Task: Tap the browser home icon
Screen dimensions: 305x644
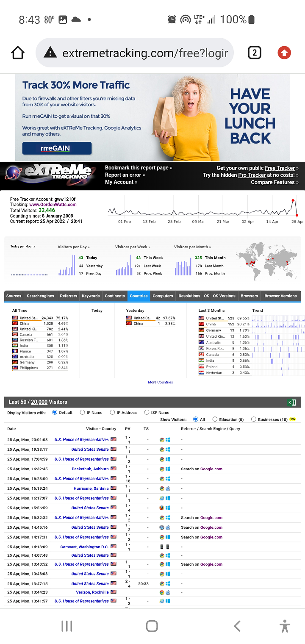Action: point(18,53)
